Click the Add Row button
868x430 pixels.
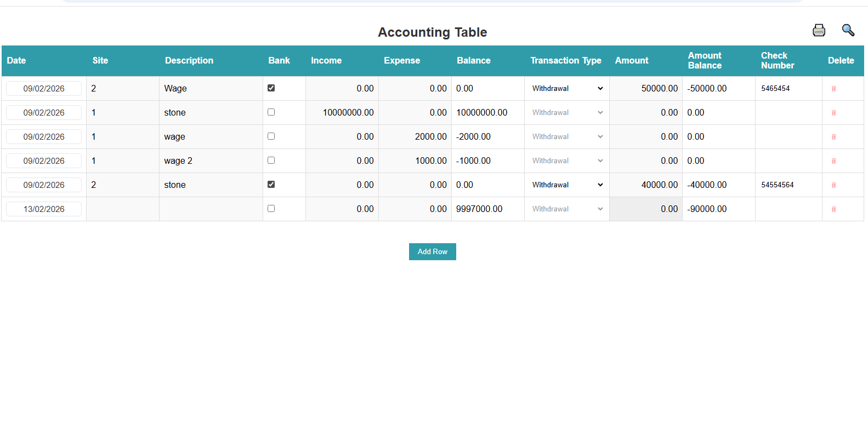pos(433,251)
